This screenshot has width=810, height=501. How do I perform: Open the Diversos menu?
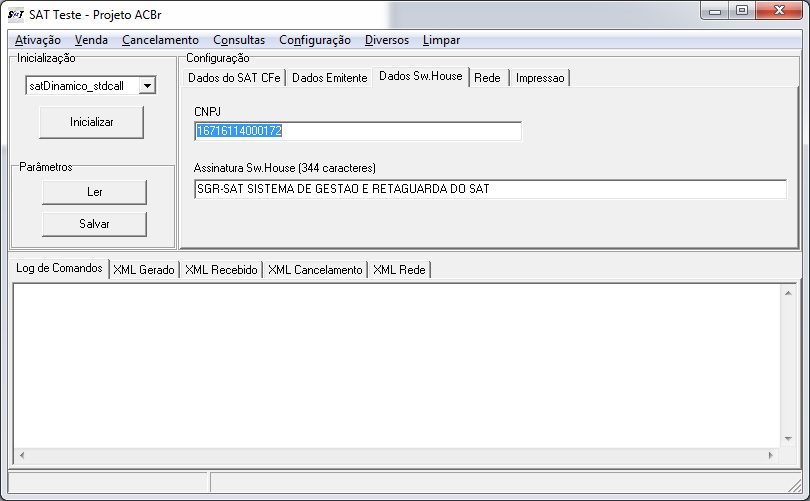pos(386,40)
